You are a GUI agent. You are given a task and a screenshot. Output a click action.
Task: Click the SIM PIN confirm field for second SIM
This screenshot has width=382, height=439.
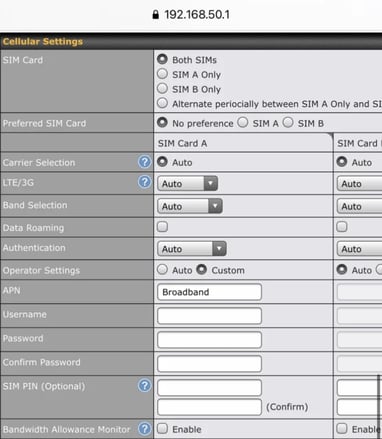359,407
